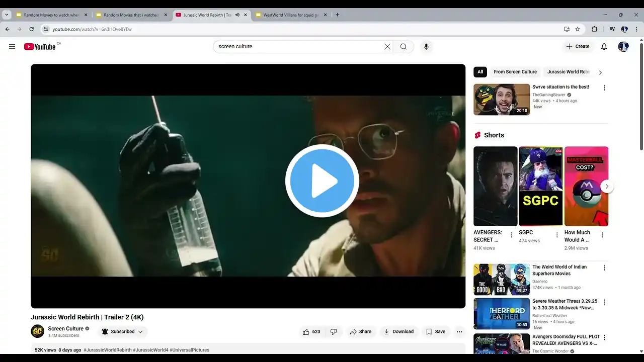Show next Shorts with arrow button

tap(607, 187)
